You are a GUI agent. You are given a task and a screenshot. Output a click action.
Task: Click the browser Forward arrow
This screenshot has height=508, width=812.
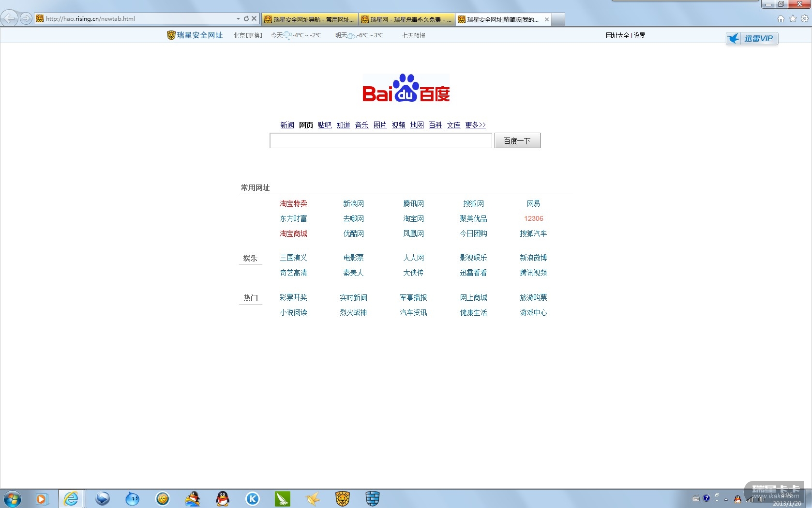[x=26, y=18]
